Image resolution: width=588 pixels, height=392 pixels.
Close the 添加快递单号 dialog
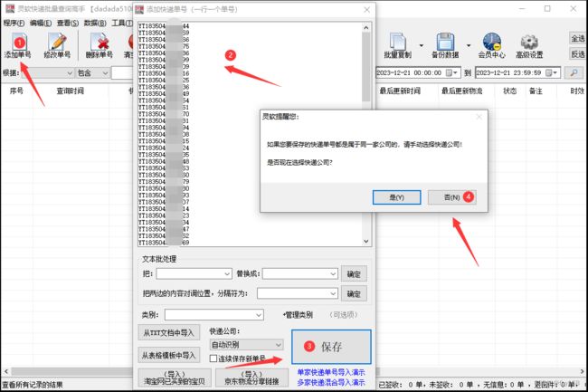click(366, 10)
